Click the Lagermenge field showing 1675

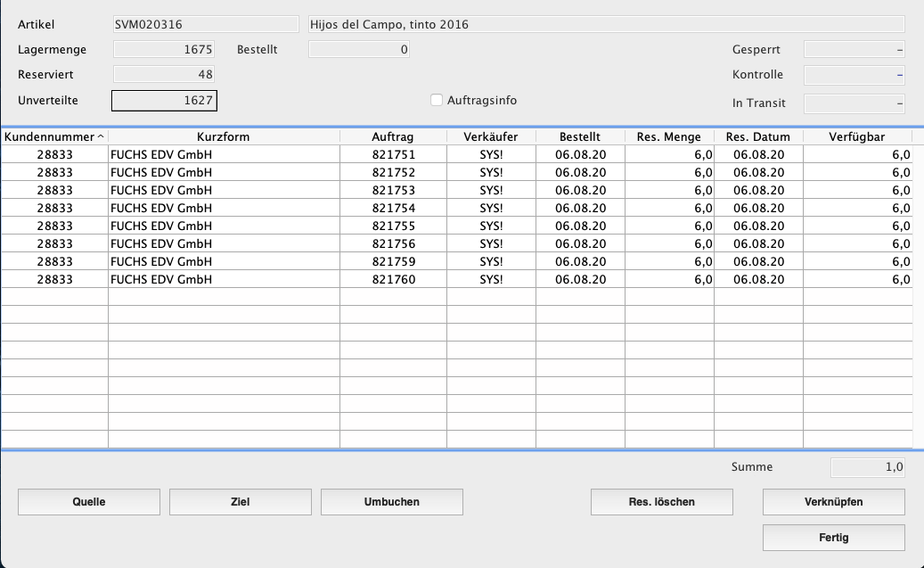[x=165, y=50]
